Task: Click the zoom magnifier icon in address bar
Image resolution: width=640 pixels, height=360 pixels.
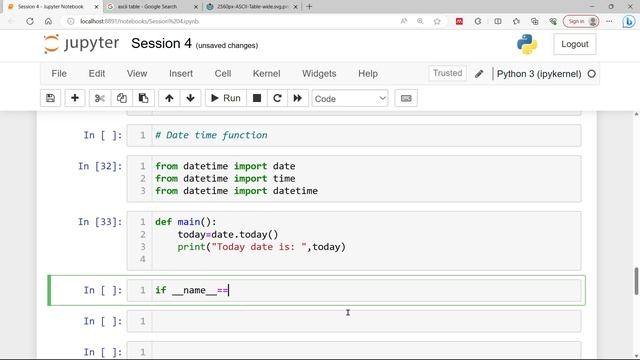Action: [420, 21]
